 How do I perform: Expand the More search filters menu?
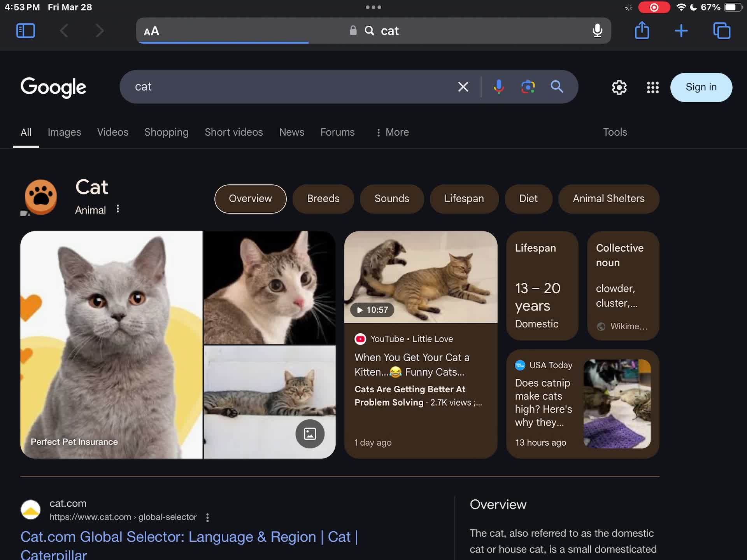coord(392,132)
